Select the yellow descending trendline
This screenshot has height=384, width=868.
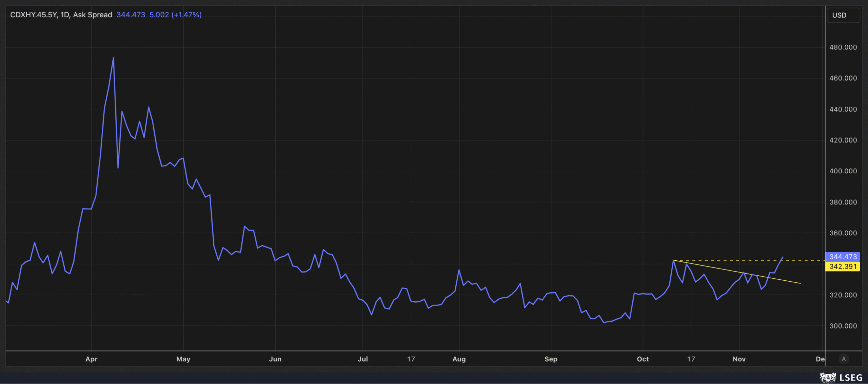click(x=719, y=269)
